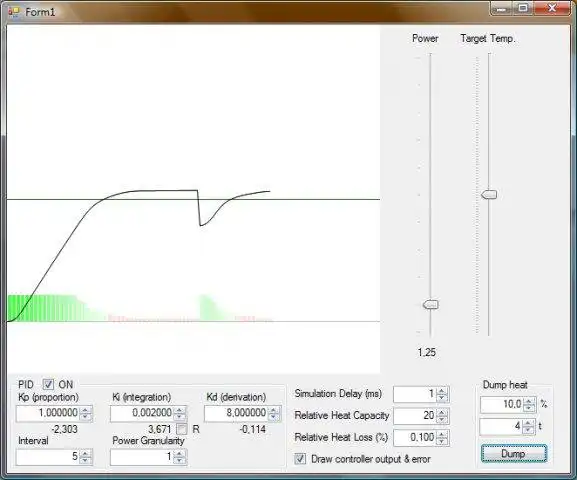
Task: Click the Dump button
Action: 514,453
